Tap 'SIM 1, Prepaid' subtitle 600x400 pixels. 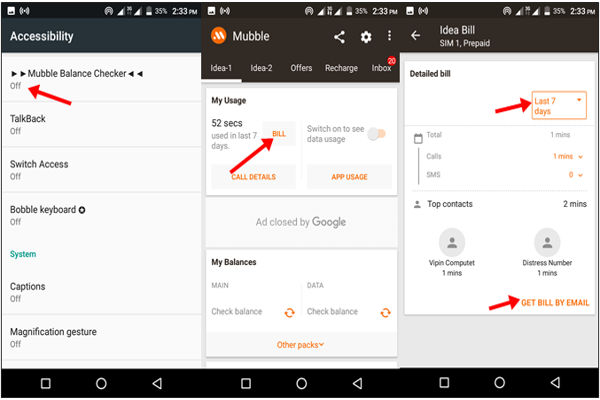[465, 43]
